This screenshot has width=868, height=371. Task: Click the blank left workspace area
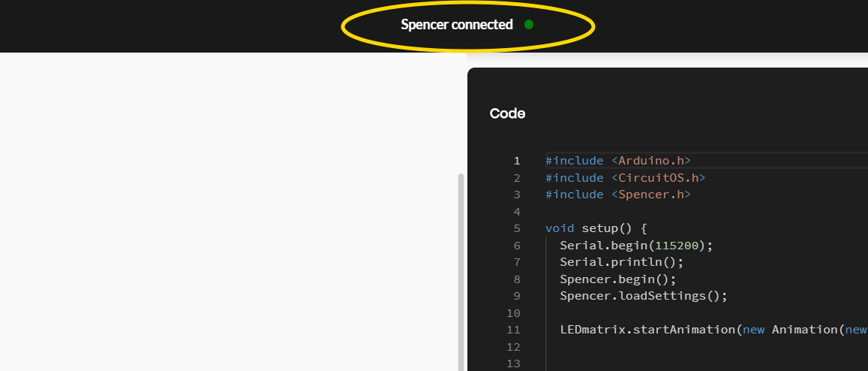click(x=227, y=211)
